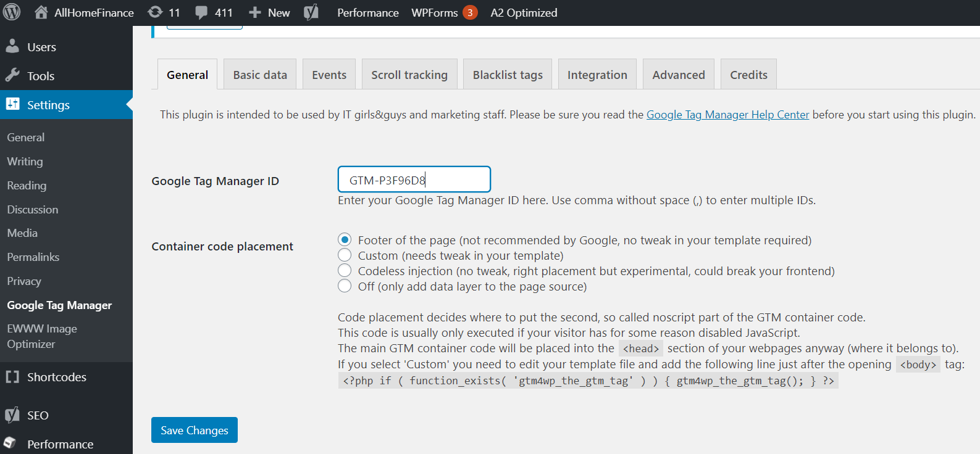
Task: Open Writing settings submenu
Action: (x=25, y=161)
